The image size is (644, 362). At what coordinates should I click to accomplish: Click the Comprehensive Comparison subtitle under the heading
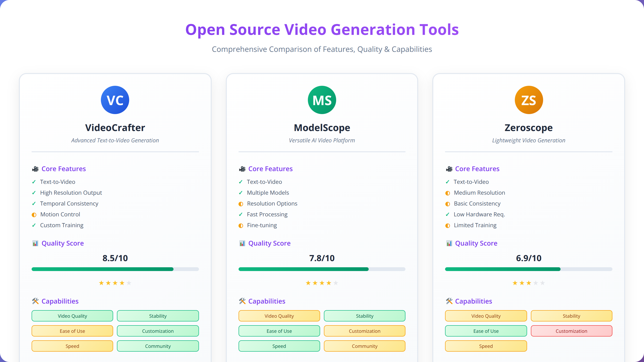point(322,49)
